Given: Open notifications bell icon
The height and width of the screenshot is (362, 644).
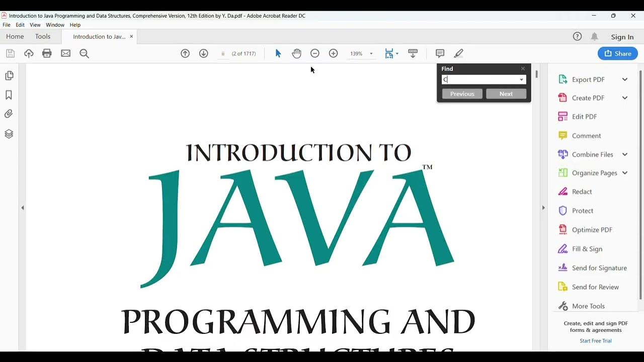Looking at the screenshot, I should 594,36.
